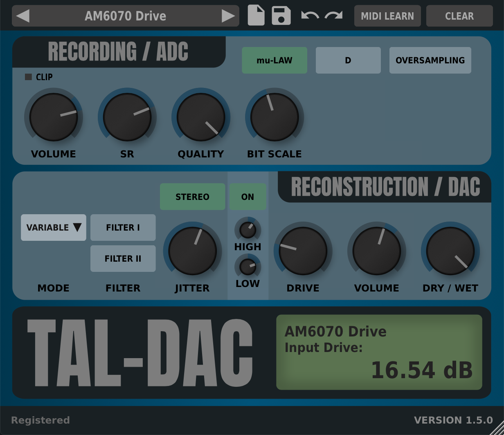Open the VARIABLE mode dropdown
The height and width of the screenshot is (435, 504).
click(x=53, y=227)
